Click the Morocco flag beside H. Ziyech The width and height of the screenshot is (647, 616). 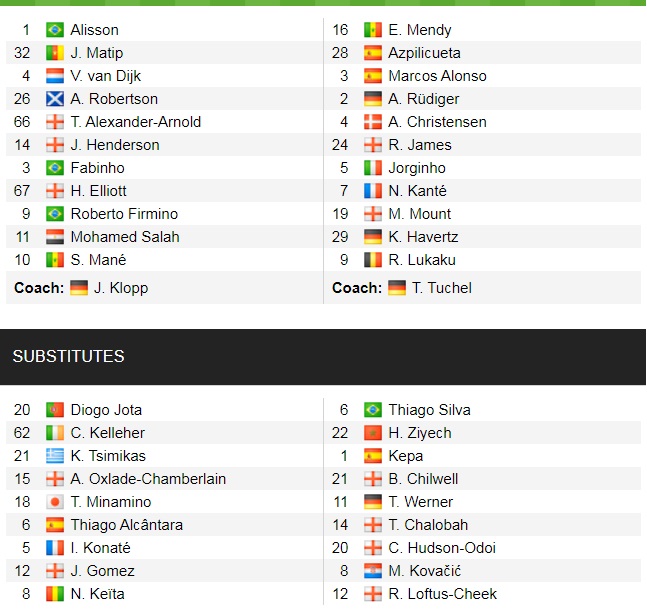tap(373, 433)
